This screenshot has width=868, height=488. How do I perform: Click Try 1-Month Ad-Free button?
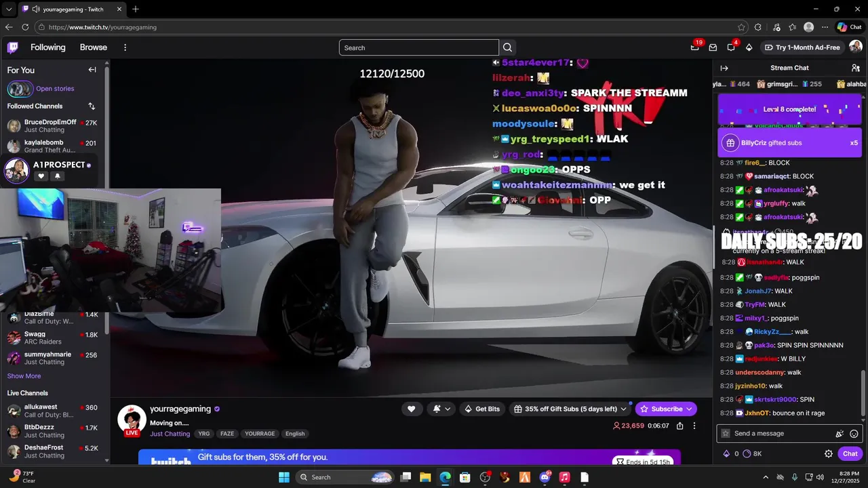pos(802,47)
